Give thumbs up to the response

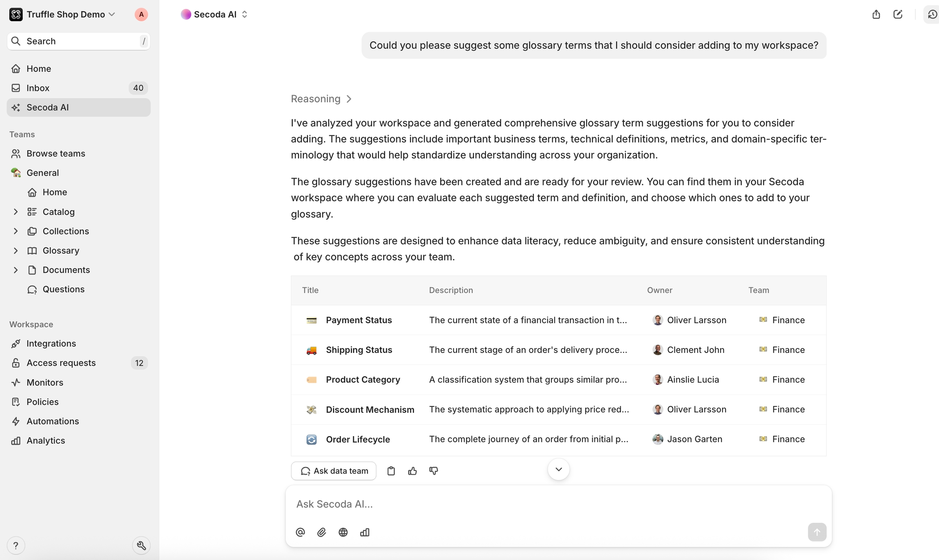point(412,471)
